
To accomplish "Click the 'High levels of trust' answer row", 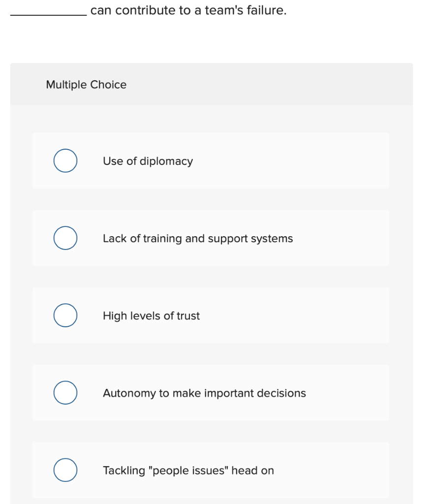I will click(151, 315).
